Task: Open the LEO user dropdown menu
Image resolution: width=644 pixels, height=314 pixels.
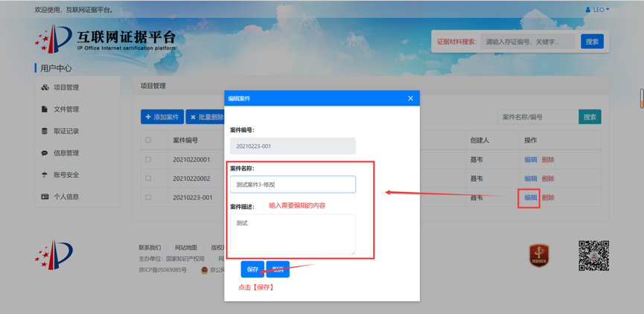Action: (x=598, y=10)
